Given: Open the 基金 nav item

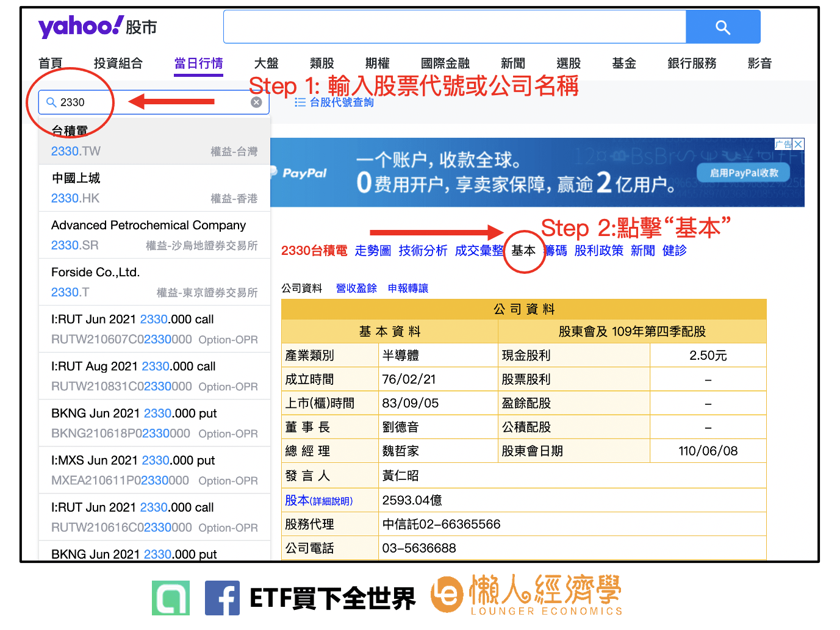Looking at the screenshot, I should [x=624, y=63].
